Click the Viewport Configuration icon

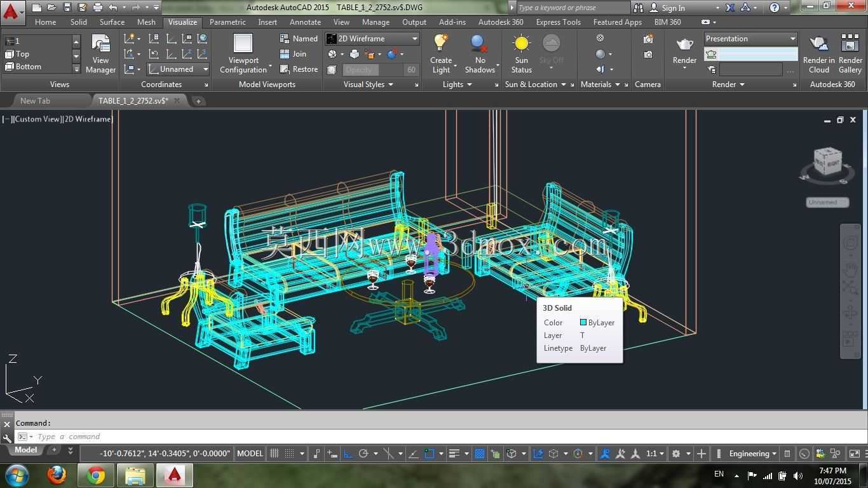243,43
